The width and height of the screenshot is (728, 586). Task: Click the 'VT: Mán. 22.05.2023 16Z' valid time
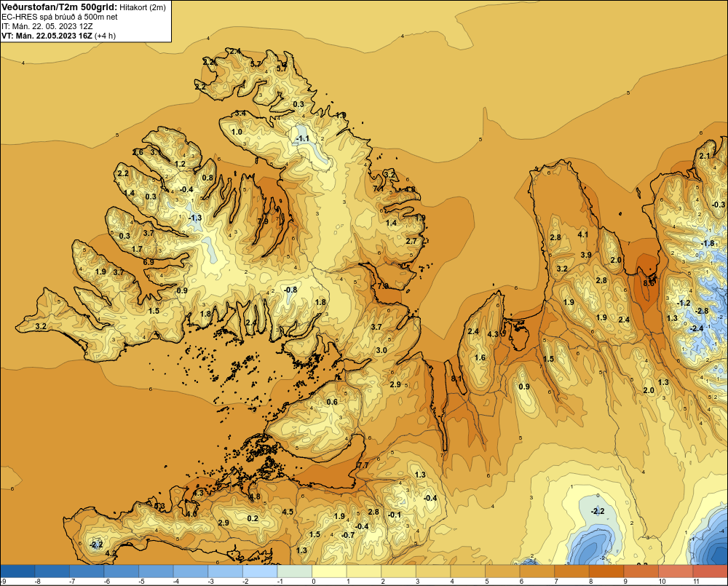click(x=47, y=36)
